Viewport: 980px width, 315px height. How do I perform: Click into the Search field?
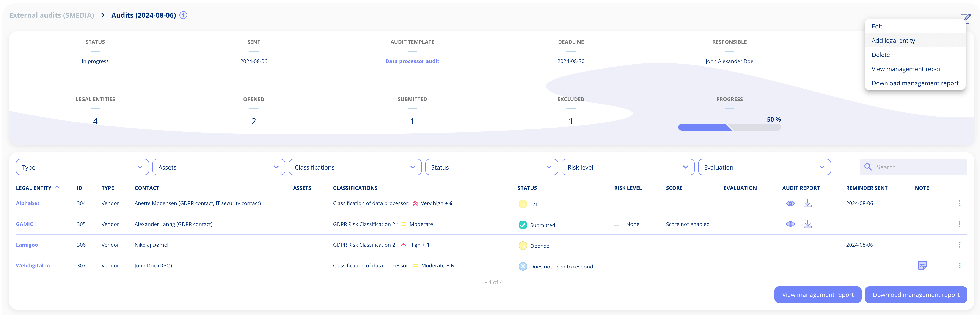pos(913,167)
